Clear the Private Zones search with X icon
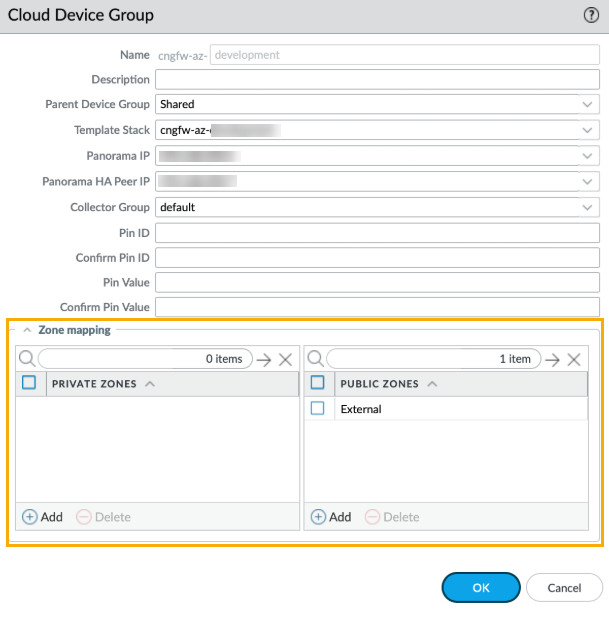Screen dimensions: 609x617 pos(285,360)
